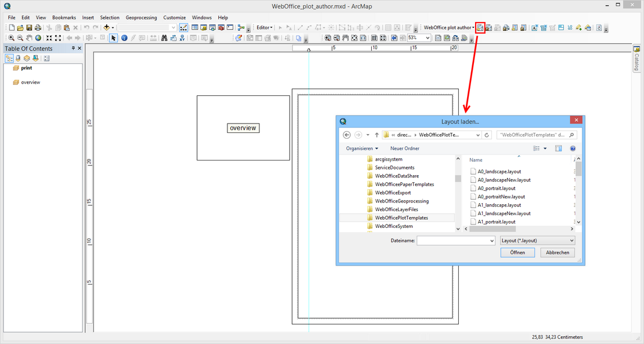Viewport: 644px width, 344px height.
Task: Select the Identify tool
Action: pos(124,38)
